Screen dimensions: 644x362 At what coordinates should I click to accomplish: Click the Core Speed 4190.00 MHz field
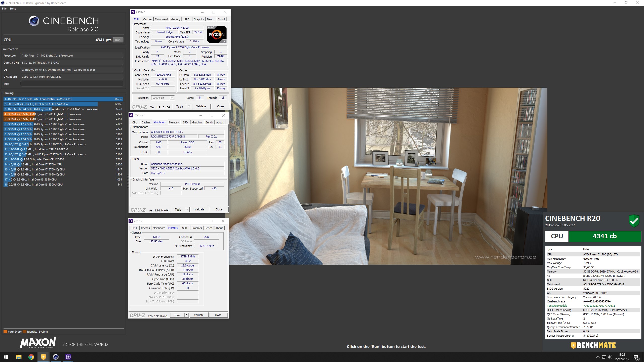[163, 75]
